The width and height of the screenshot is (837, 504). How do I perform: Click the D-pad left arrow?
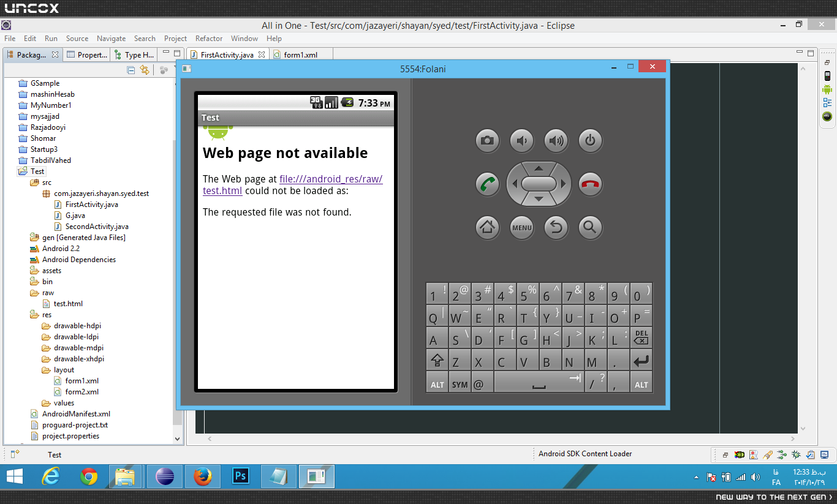[514, 184]
